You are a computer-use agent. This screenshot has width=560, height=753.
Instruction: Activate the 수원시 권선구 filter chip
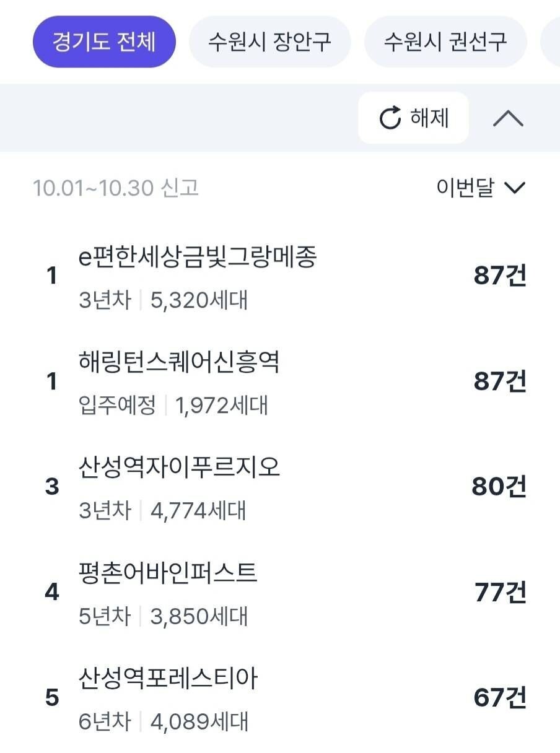point(446,41)
